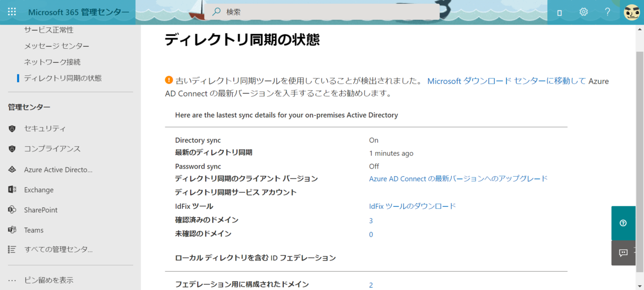Focus the 検索 search field
This screenshot has width=644, height=290.
pyautogui.click(x=322, y=12)
